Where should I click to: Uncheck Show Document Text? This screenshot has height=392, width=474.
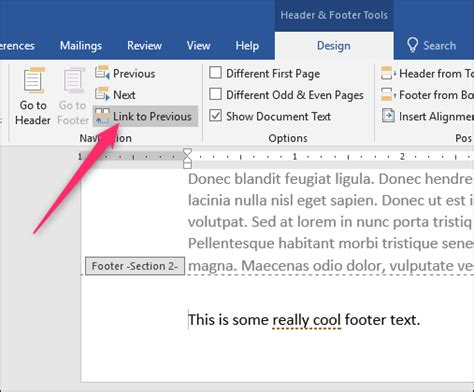pyautogui.click(x=215, y=116)
